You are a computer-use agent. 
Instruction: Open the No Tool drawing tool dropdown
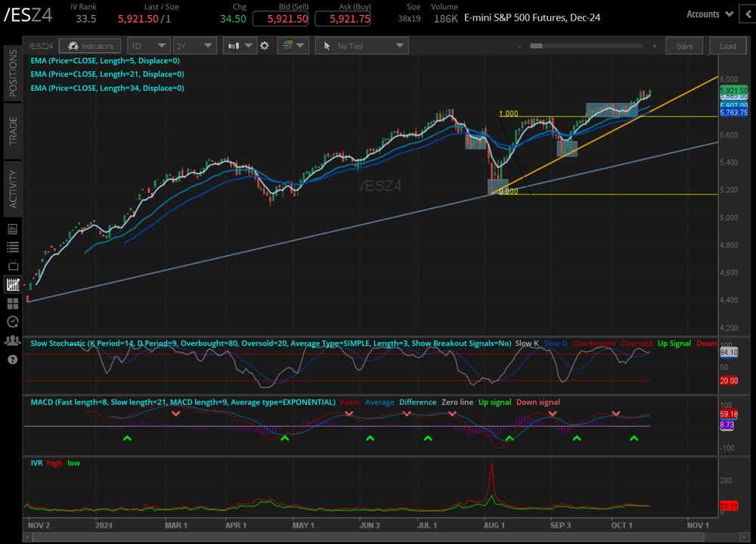click(362, 46)
